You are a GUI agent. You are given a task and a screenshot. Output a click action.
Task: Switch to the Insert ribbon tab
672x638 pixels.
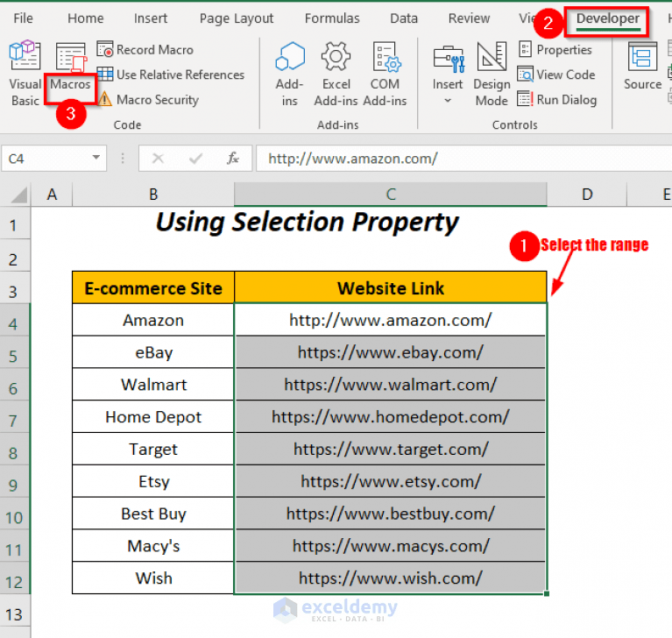coord(151,18)
